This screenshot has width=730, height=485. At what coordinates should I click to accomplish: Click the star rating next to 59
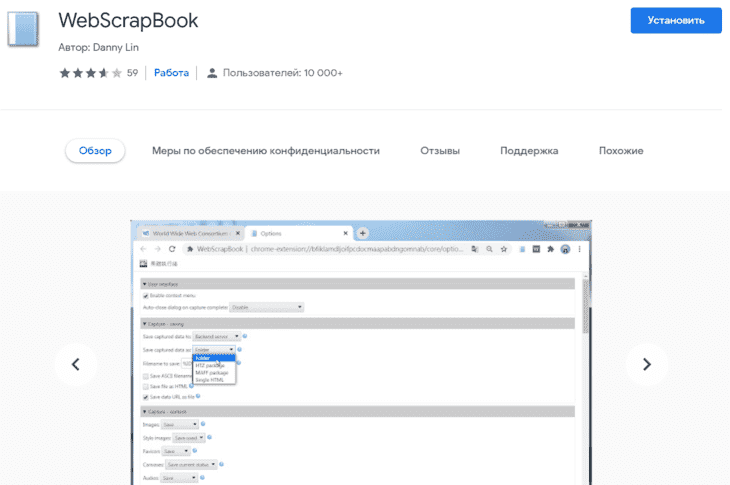coord(90,73)
